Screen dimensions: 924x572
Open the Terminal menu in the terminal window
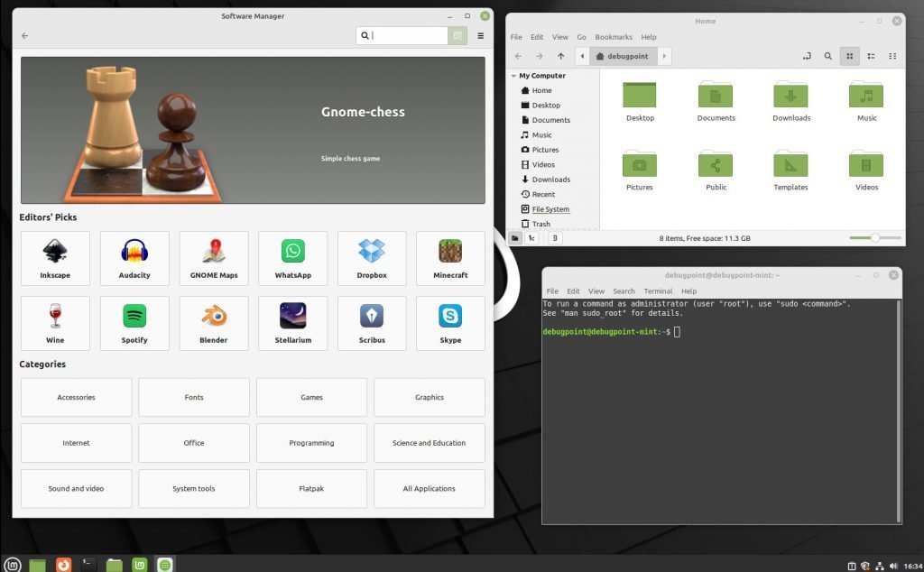tap(658, 291)
